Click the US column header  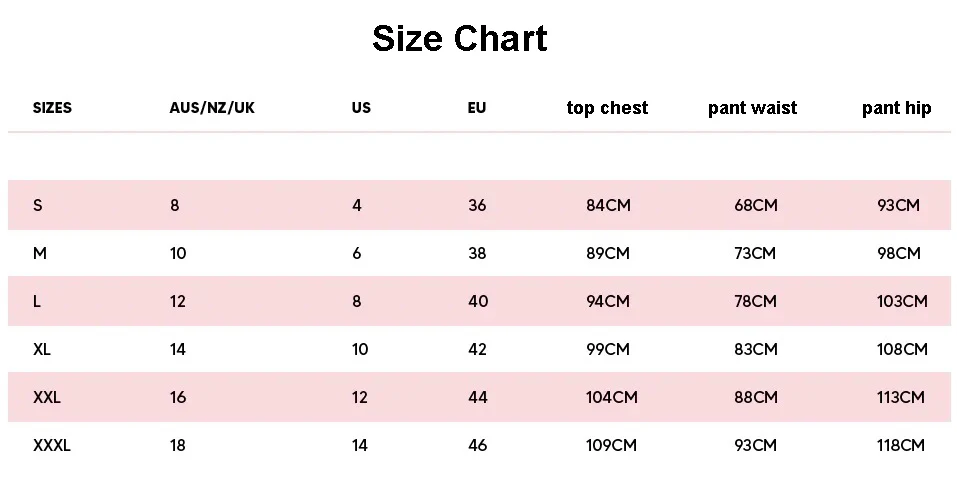(361, 108)
